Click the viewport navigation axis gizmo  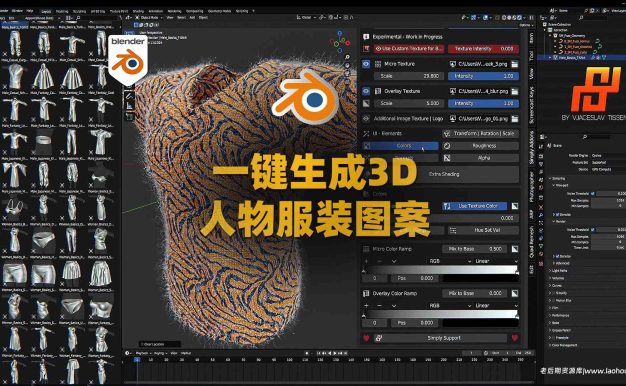click(340, 42)
